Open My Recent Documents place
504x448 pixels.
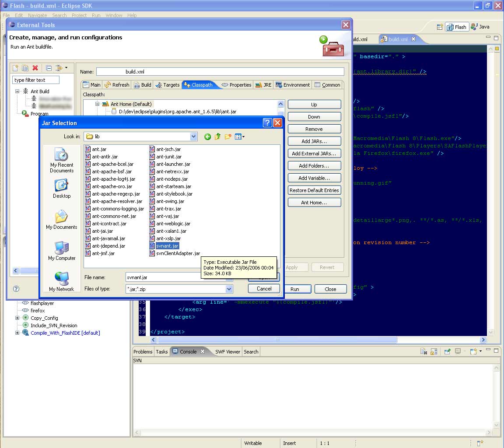click(x=62, y=161)
